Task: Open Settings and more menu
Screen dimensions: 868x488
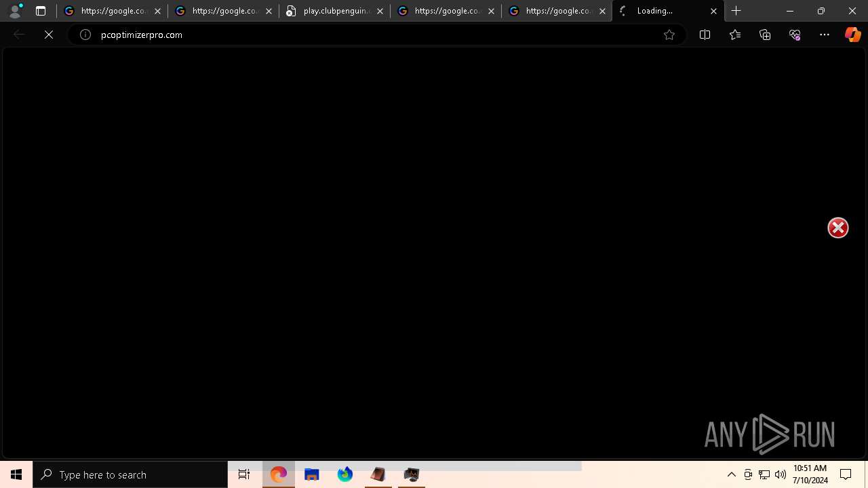Action: pos(825,35)
